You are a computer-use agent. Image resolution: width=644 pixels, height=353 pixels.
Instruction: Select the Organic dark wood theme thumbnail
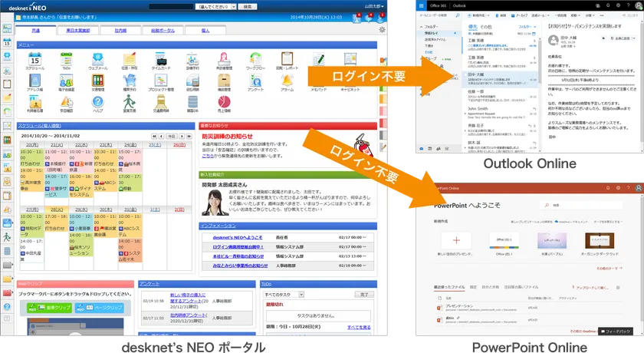tap(600, 240)
